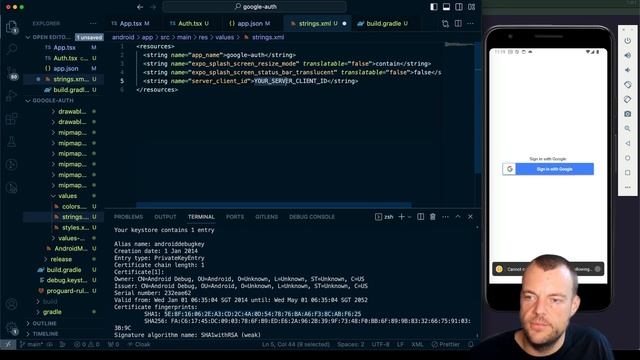The width and height of the screenshot is (640, 360).
Task: Close the terminal panel
Action: 470,217
